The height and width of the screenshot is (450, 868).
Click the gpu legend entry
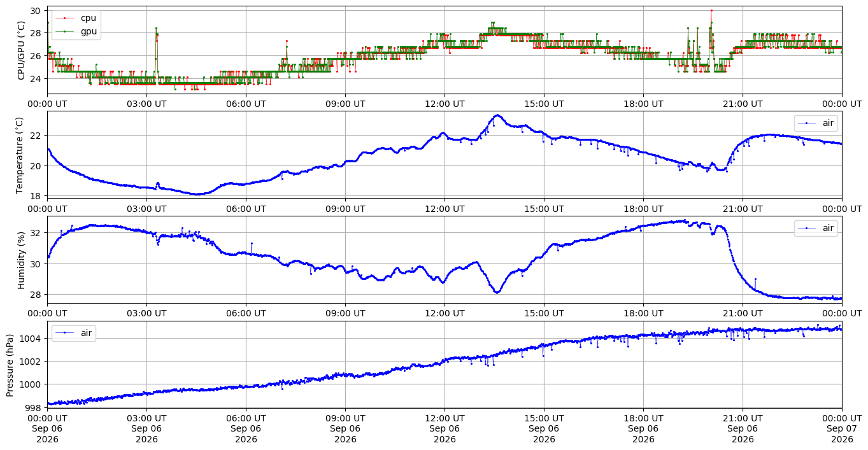tap(76, 31)
